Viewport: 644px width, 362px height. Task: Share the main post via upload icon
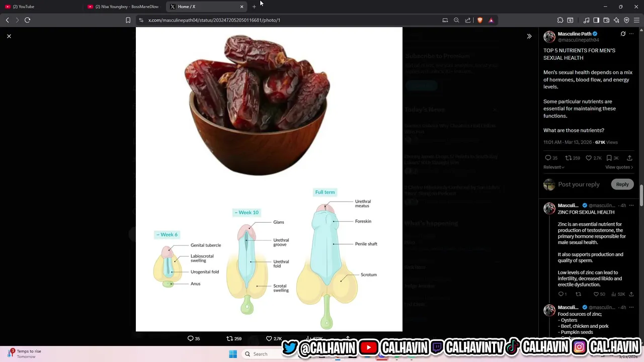(629, 158)
